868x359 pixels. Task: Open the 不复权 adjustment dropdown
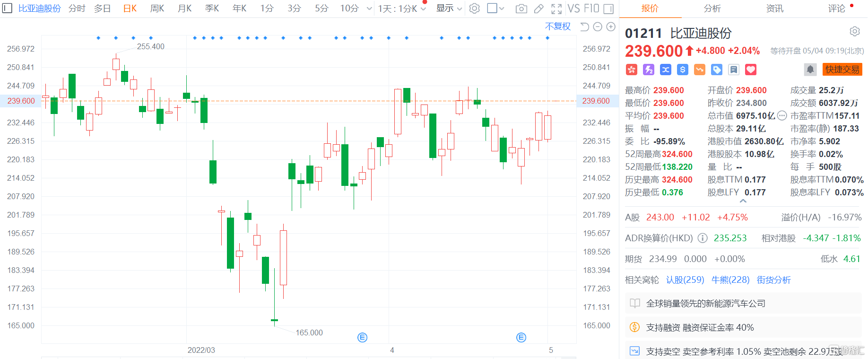(x=558, y=26)
